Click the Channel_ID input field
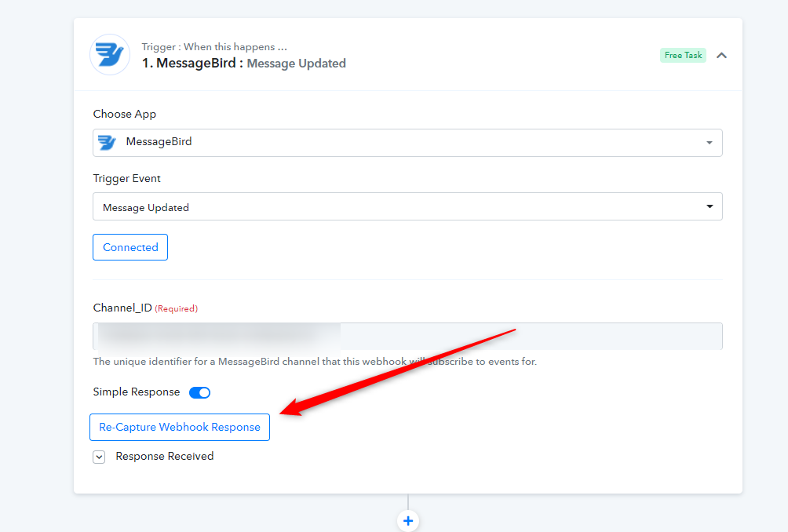The height and width of the screenshot is (532, 788). (x=407, y=336)
